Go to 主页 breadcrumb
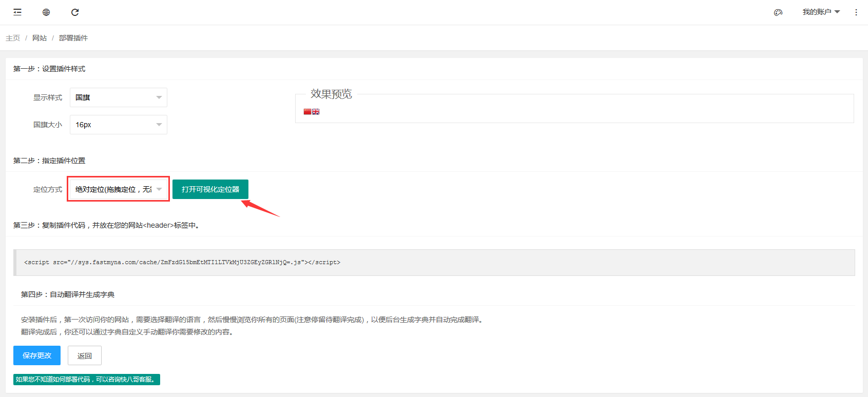Screen dimensions: 868x397 coord(13,38)
